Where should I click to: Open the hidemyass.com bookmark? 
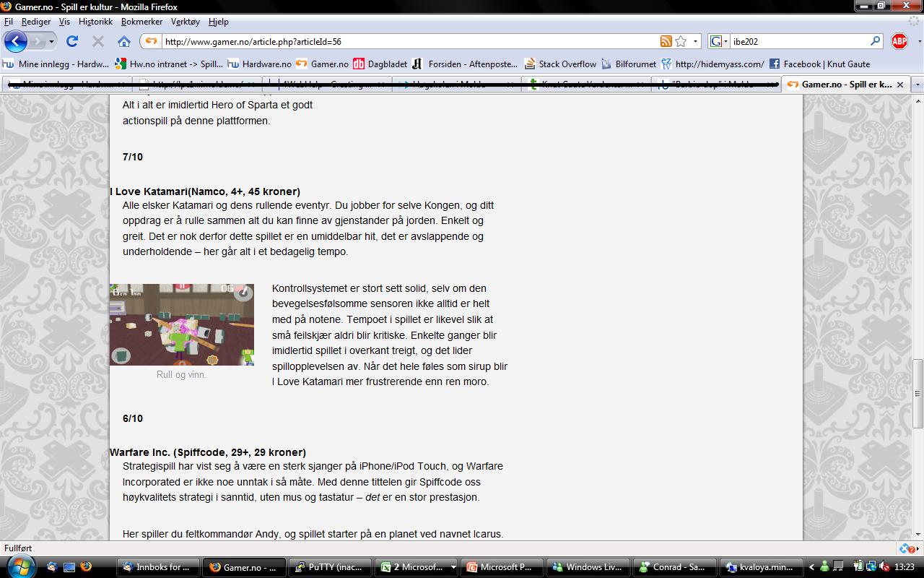(x=712, y=64)
